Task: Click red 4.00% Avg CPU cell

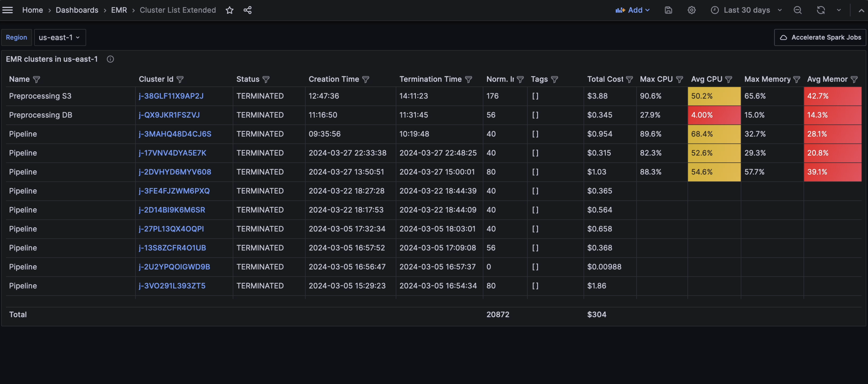Action: [x=714, y=115]
